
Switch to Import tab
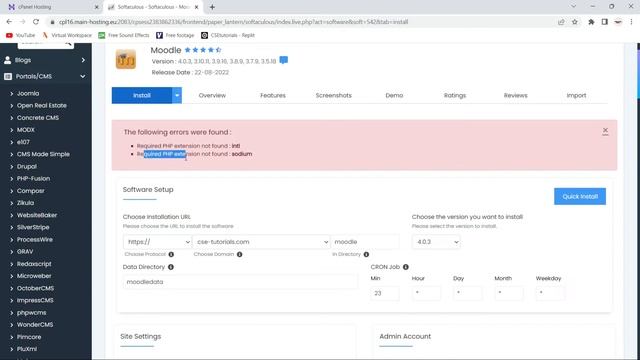tap(576, 95)
